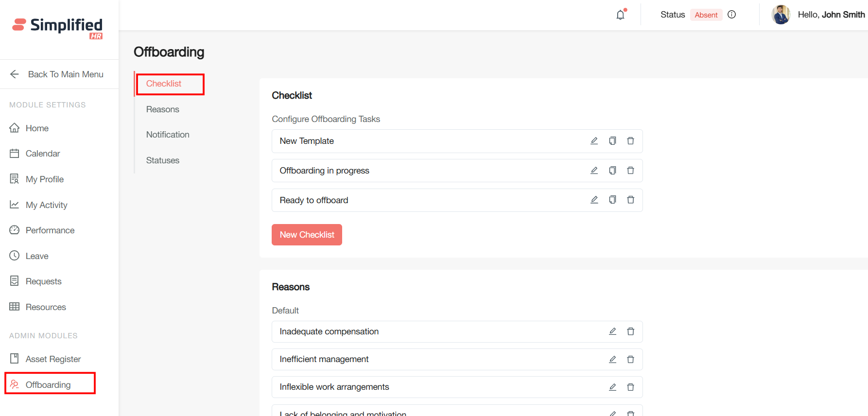The width and height of the screenshot is (868, 416).
Task: Navigate to the Performance page
Action: pyautogui.click(x=50, y=230)
